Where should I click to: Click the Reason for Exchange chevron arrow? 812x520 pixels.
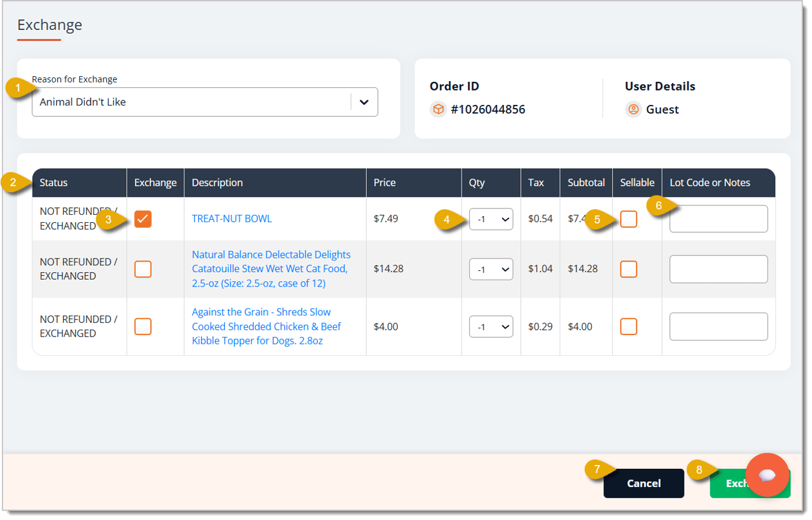(364, 102)
